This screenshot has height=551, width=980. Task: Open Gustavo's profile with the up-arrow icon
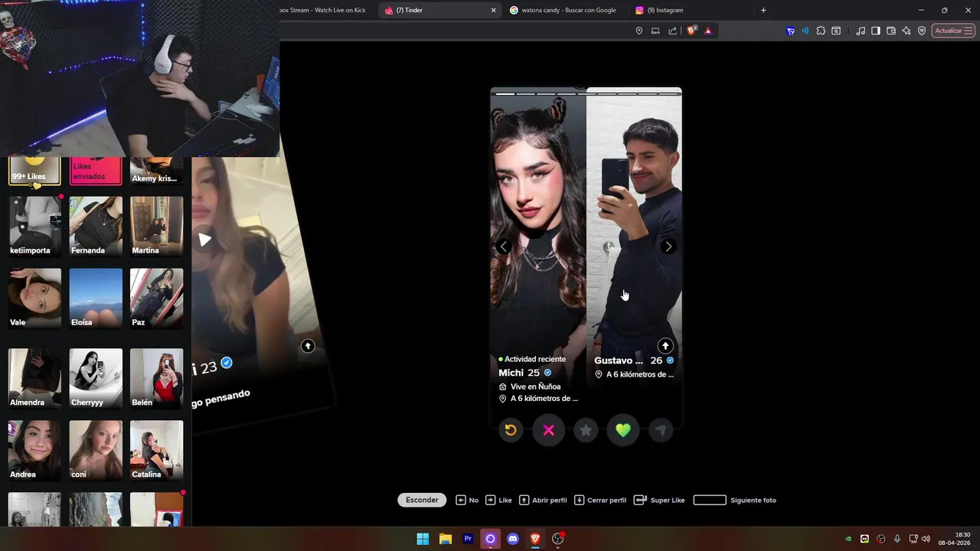coord(665,346)
